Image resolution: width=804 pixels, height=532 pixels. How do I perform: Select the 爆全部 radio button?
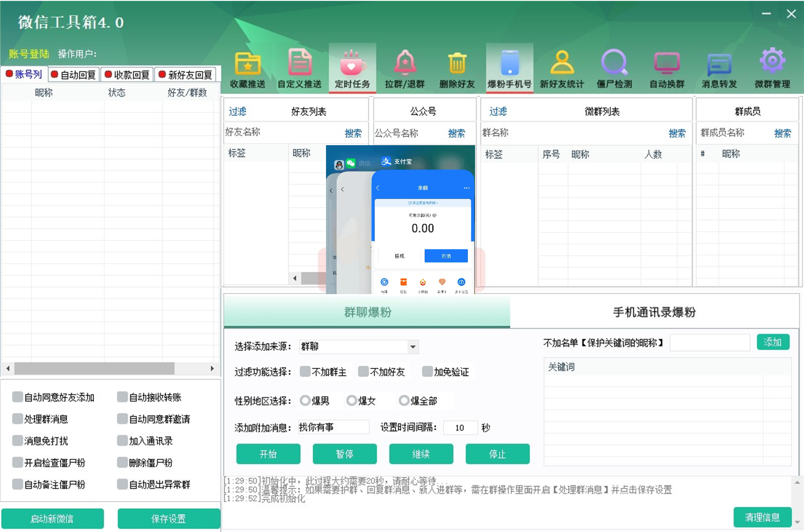tap(404, 400)
